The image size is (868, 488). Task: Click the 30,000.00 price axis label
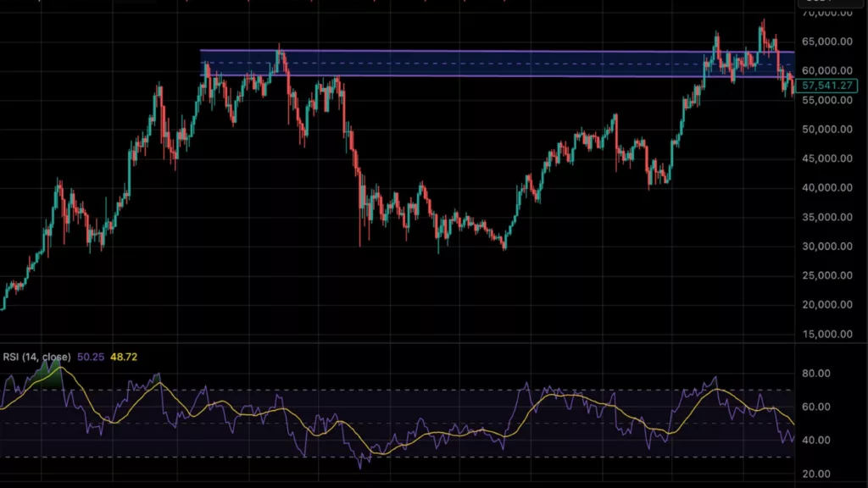click(x=826, y=245)
